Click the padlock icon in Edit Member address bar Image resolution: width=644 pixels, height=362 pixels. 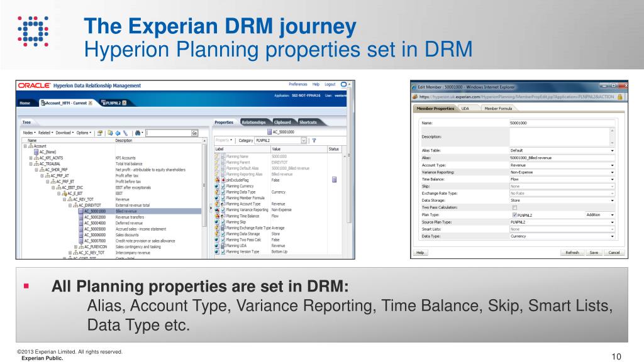point(620,97)
